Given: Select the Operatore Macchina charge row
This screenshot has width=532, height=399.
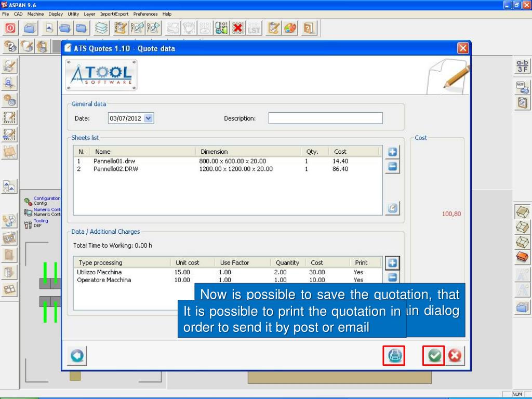Looking at the screenshot, I should [x=228, y=280].
